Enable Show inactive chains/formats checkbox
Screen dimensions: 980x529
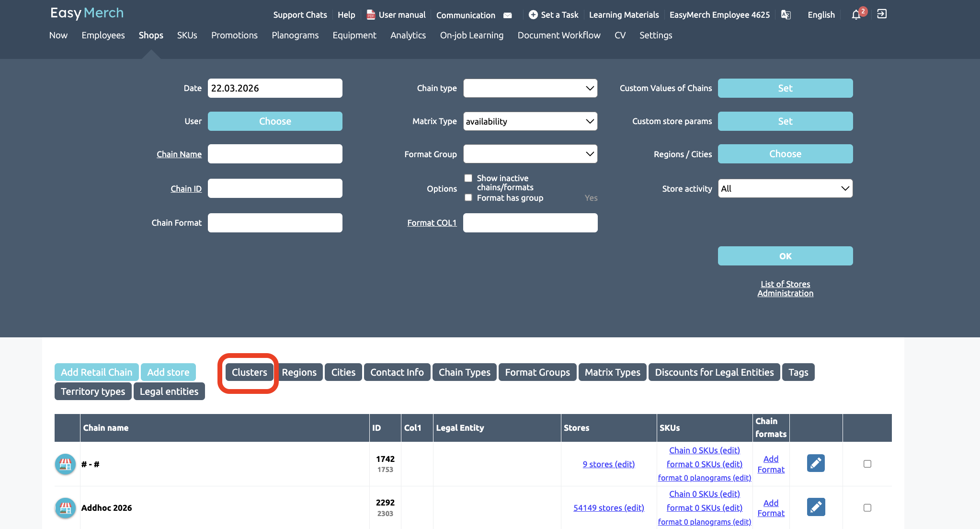pos(468,178)
